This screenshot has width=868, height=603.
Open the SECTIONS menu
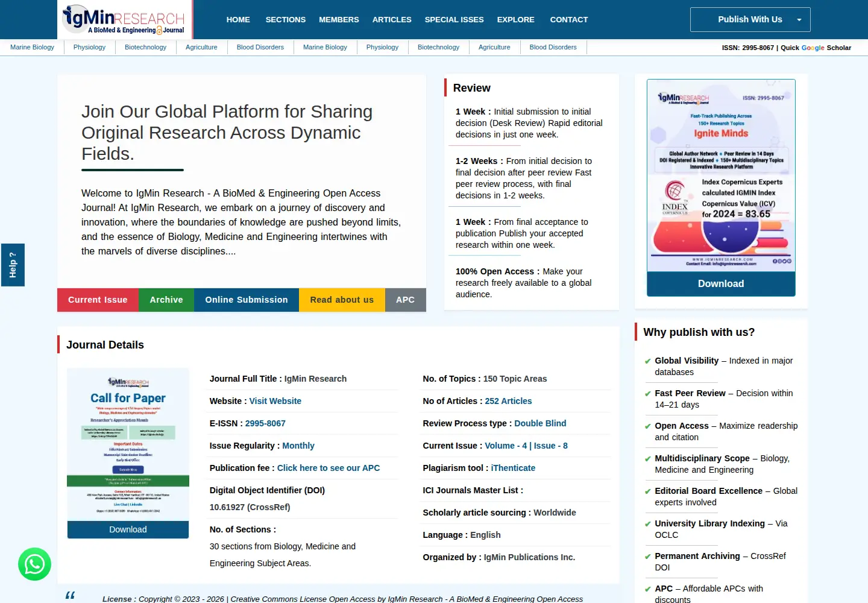(286, 19)
